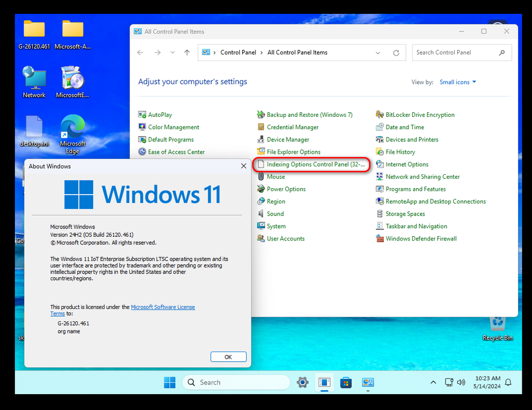Open Microsoft Software License Terms link
Viewport: 532px width, 410px height.
tap(163, 307)
